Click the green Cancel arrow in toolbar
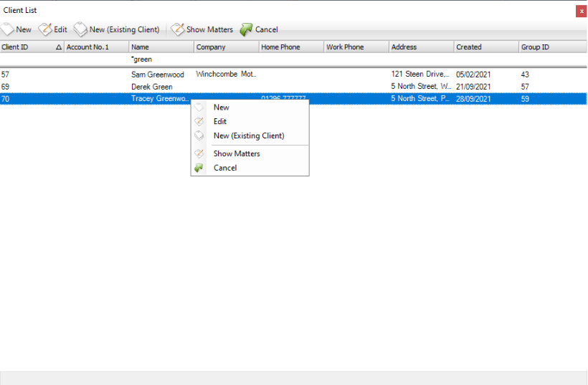The height and width of the screenshot is (385, 588). pos(246,29)
